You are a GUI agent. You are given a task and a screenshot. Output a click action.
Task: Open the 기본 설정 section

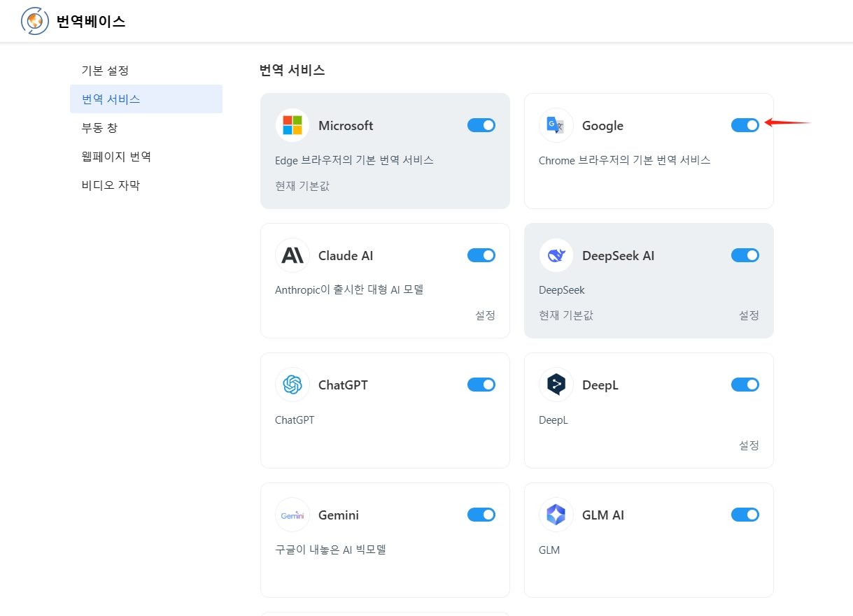tap(146, 70)
